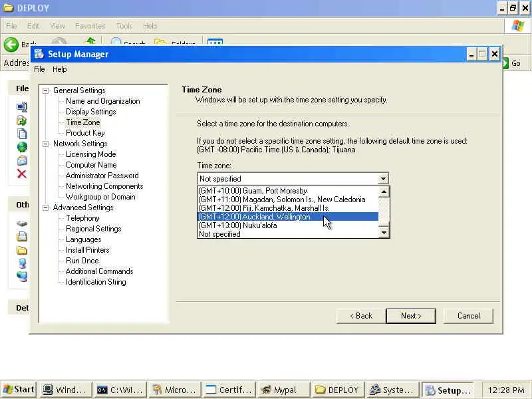Select (GMT+10:00) Guam, Port Moresby option
Screen dimensions: 532x399
(x=288, y=191)
